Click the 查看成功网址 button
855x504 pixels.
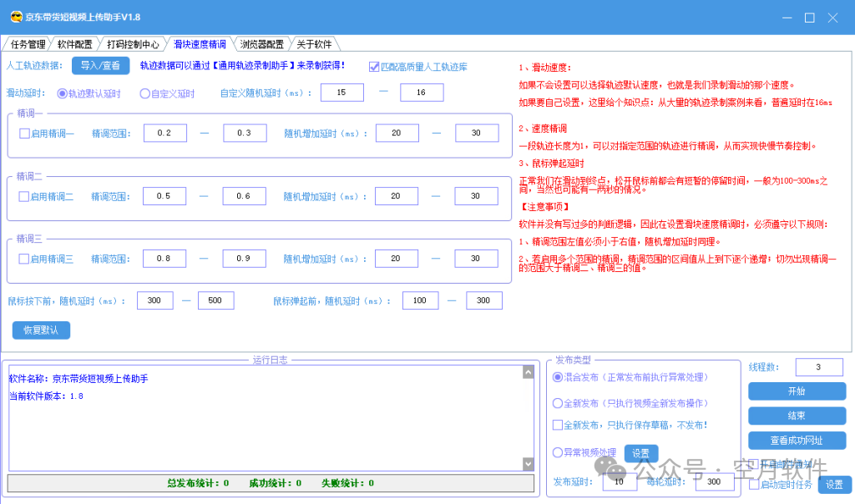797,441
